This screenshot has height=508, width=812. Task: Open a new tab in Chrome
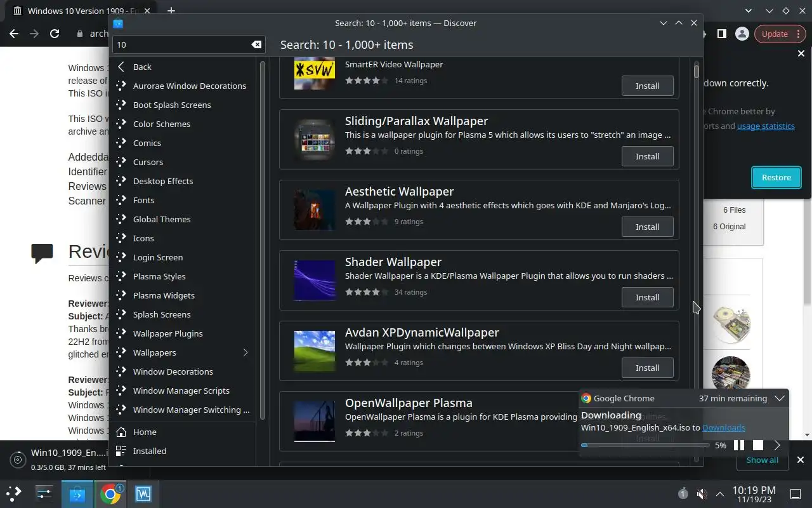pyautogui.click(x=171, y=11)
